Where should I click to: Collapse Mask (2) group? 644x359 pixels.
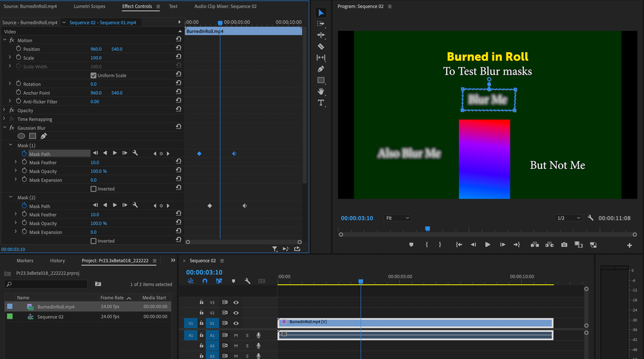coord(11,197)
